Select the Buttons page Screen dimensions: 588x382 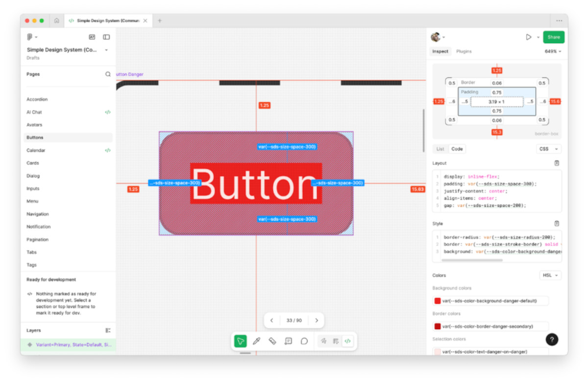(x=68, y=138)
